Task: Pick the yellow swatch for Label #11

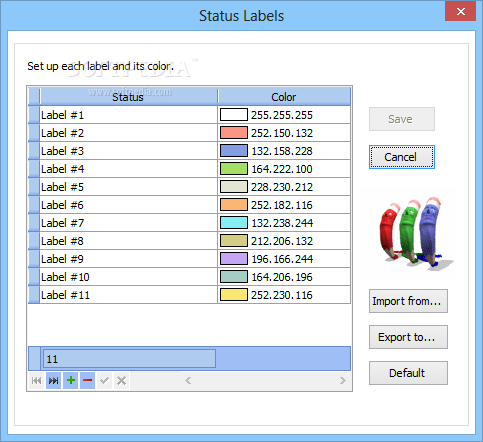Action: click(234, 295)
